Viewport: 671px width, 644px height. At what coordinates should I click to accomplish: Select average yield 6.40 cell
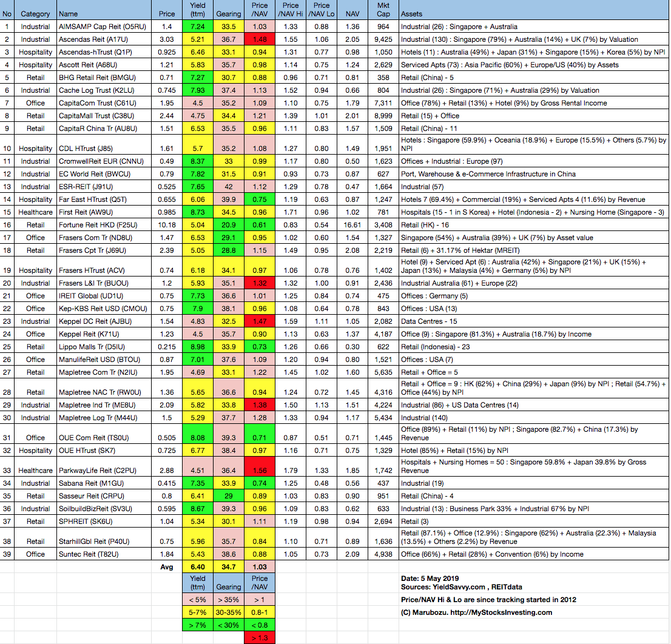(198, 567)
